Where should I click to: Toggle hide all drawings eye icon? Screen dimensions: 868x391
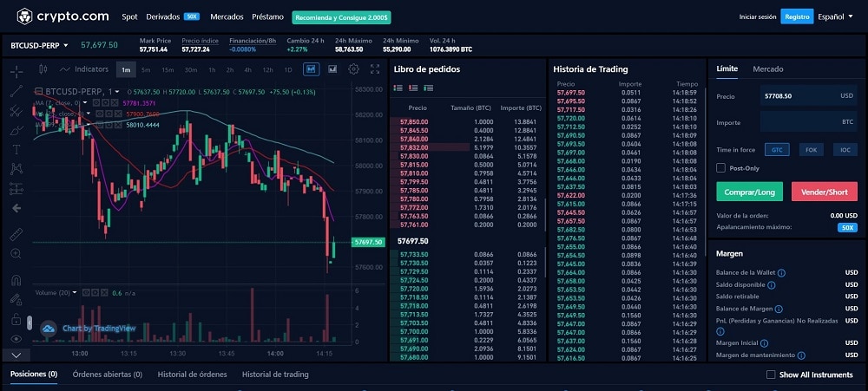point(16,338)
